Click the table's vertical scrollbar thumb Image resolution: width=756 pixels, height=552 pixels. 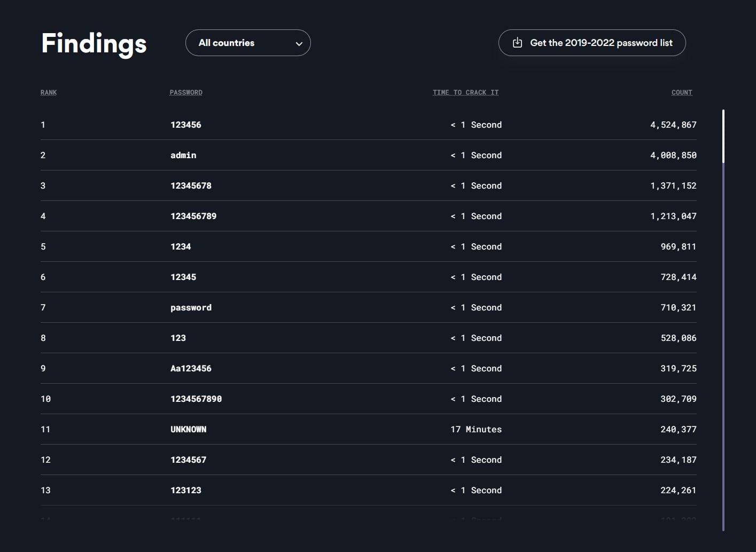pos(723,136)
